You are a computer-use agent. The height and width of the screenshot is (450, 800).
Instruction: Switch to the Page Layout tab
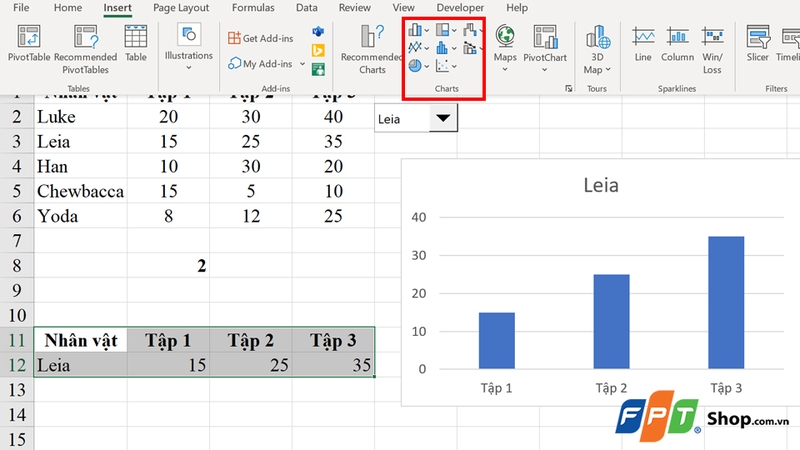pyautogui.click(x=181, y=8)
